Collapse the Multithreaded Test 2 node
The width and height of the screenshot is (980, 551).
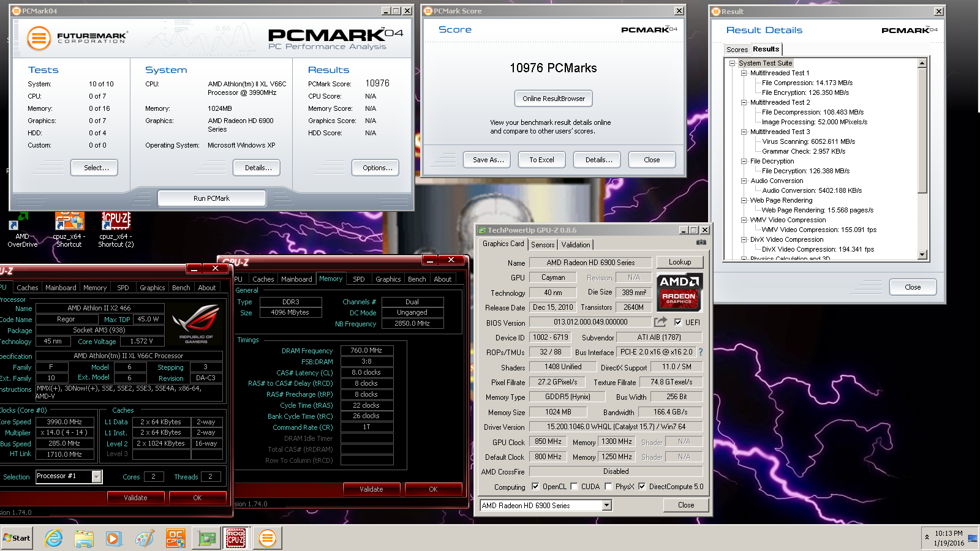tap(744, 102)
